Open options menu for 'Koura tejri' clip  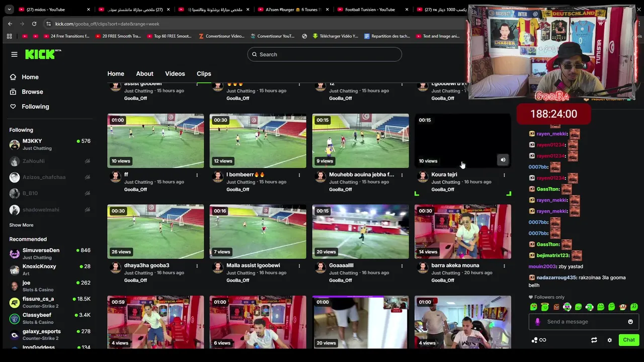click(504, 175)
